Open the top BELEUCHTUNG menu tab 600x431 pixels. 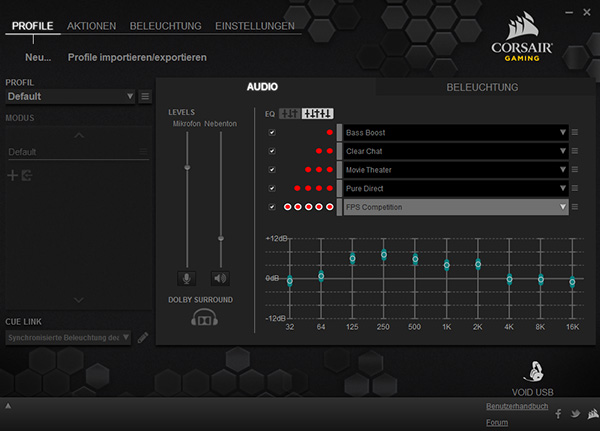point(165,26)
